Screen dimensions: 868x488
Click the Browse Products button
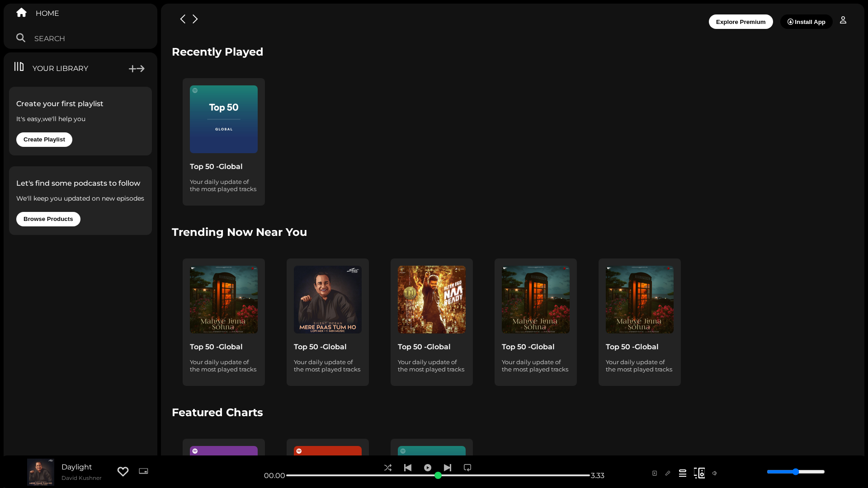pyautogui.click(x=48, y=219)
